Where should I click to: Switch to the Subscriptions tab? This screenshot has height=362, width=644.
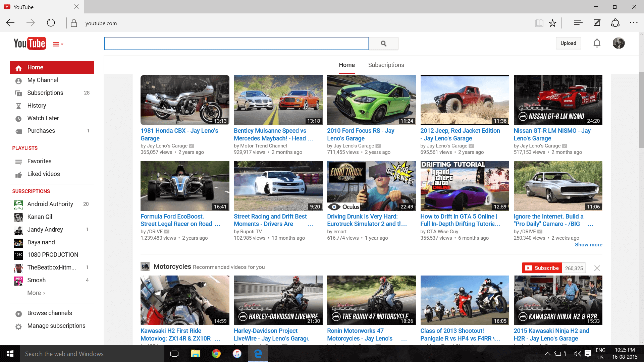tap(386, 65)
